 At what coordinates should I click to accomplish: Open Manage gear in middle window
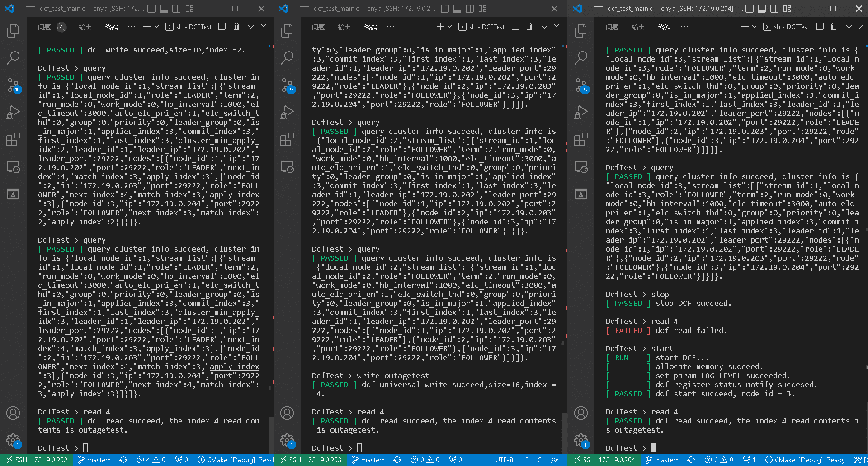pyautogui.click(x=287, y=440)
